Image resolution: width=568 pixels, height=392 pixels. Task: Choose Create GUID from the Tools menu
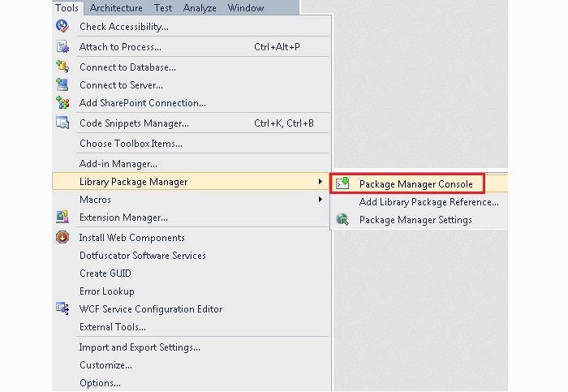tap(105, 274)
